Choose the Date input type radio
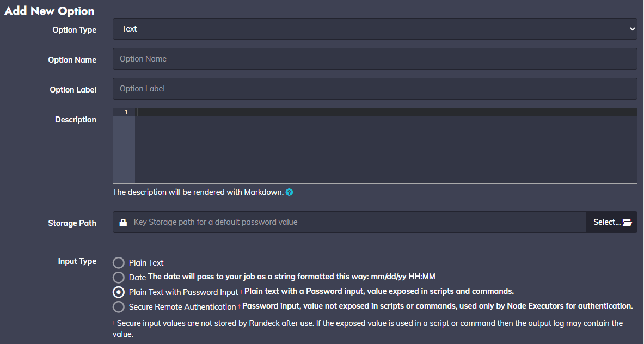Viewport: 644px width, 344px height. pyautogui.click(x=119, y=277)
